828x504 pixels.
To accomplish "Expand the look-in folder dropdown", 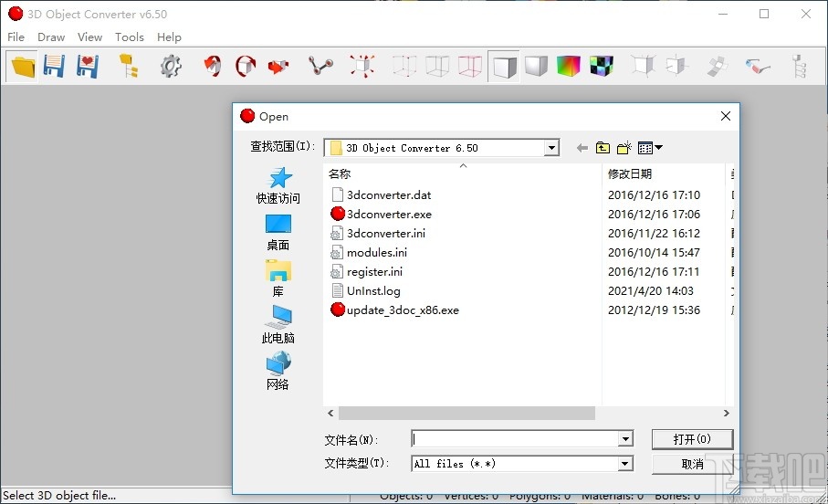I will tap(551, 148).
